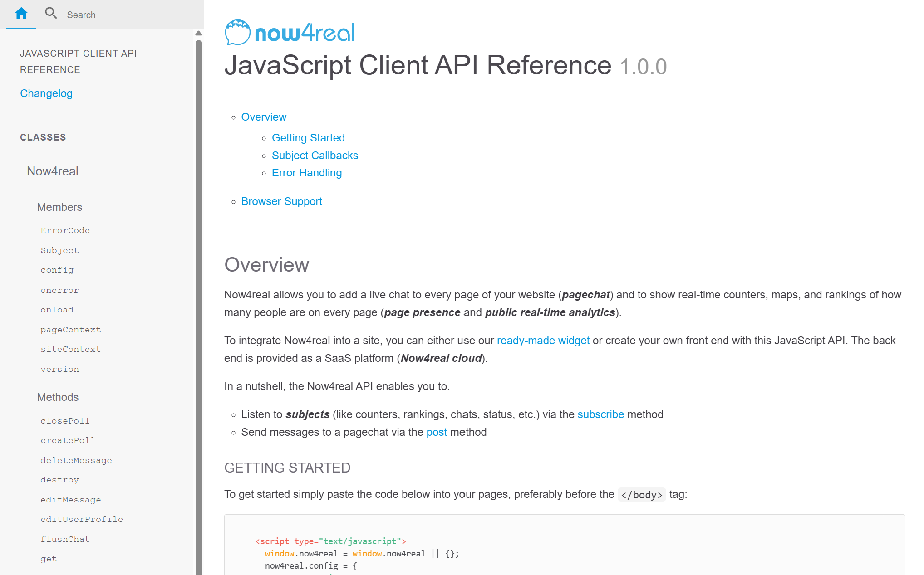Open the pageContext member page
This screenshot has height=575, width=924.
coord(70,330)
